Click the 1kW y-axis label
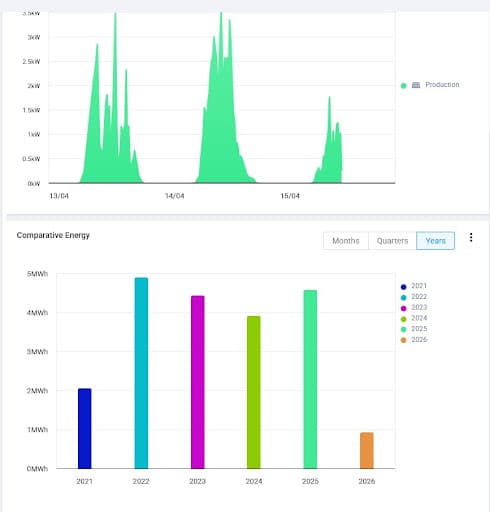The image size is (490, 512). click(34, 135)
